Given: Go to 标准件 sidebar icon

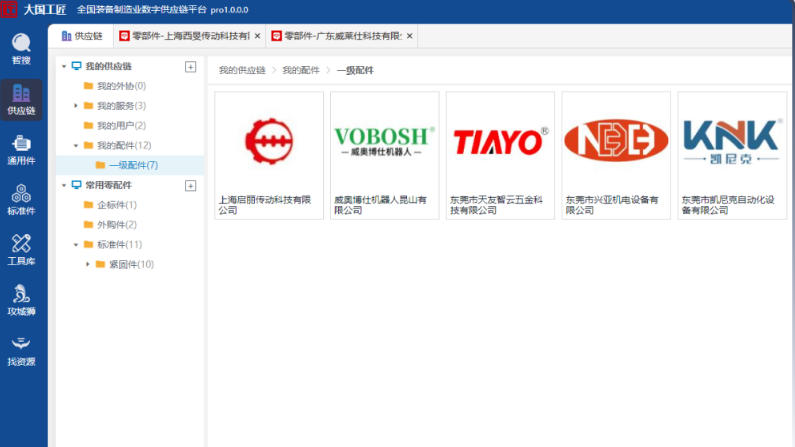Looking at the screenshot, I should (x=21, y=199).
